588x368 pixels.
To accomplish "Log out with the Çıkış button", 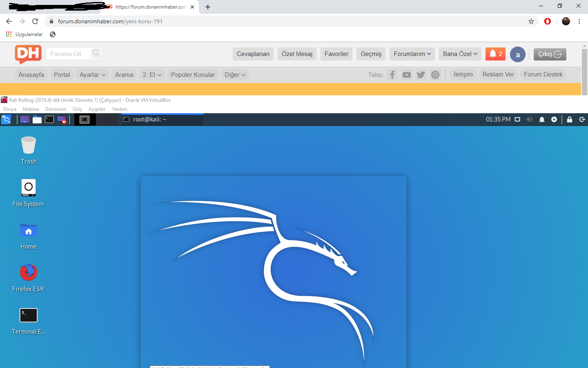I will pos(550,54).
